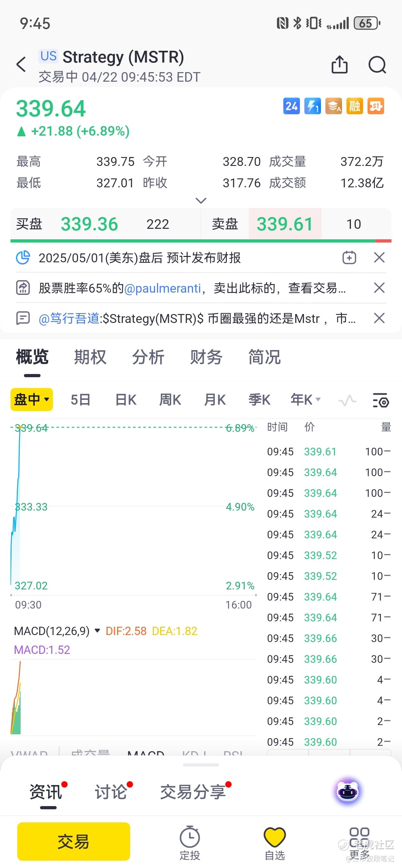Tap the orange 融 margin badge

(354, 106)
